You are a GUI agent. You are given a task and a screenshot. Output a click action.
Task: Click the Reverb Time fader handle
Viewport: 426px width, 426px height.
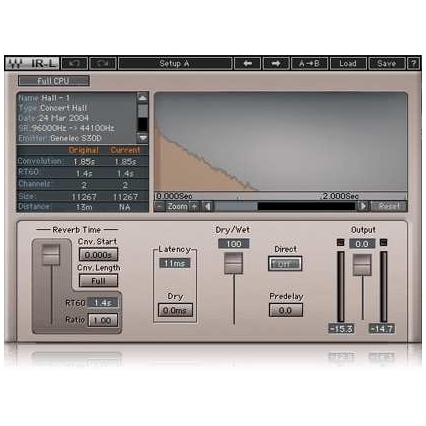pyautogui.click(x=51, y=255)
